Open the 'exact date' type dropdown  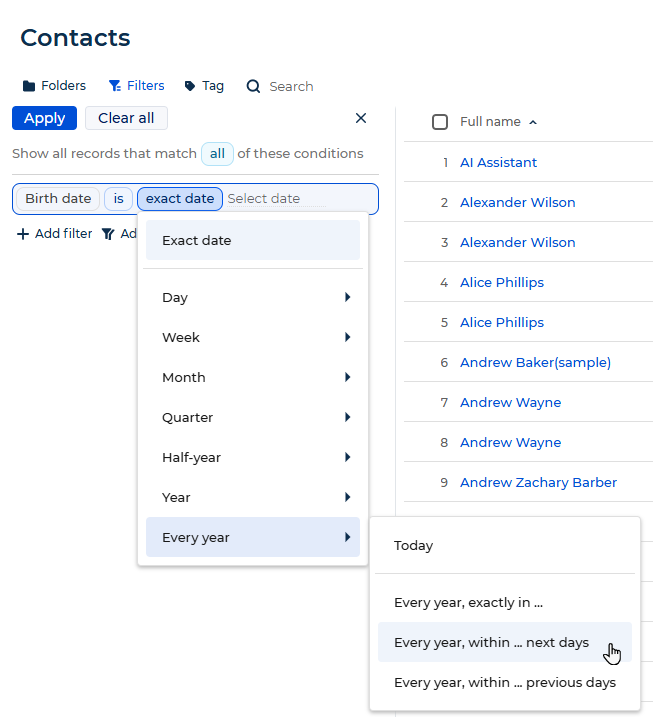point(180,199)
